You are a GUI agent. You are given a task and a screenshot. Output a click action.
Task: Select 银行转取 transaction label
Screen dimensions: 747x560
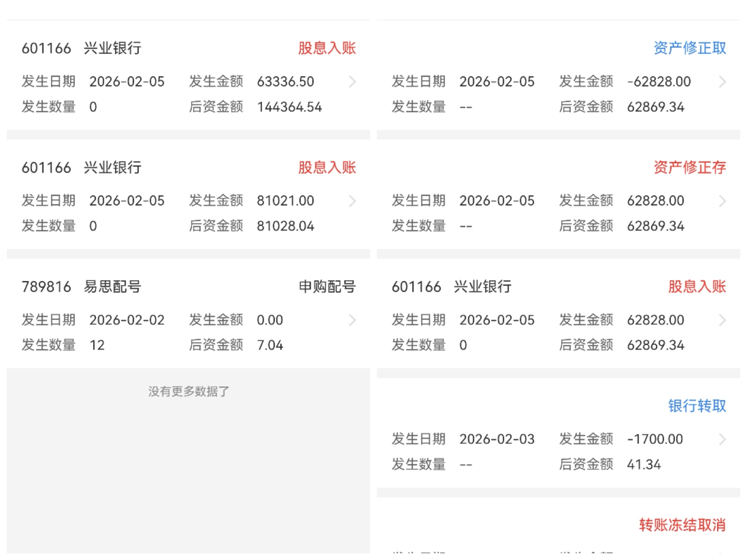tap(697, 406)
